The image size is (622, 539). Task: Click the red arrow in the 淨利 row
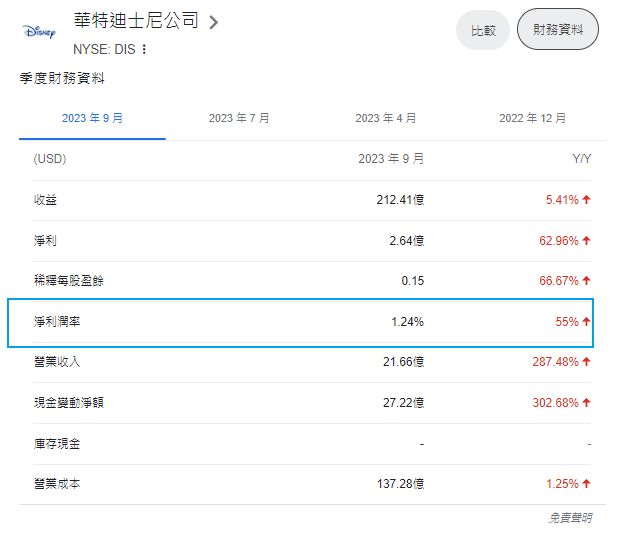click(x=587, y=241)
